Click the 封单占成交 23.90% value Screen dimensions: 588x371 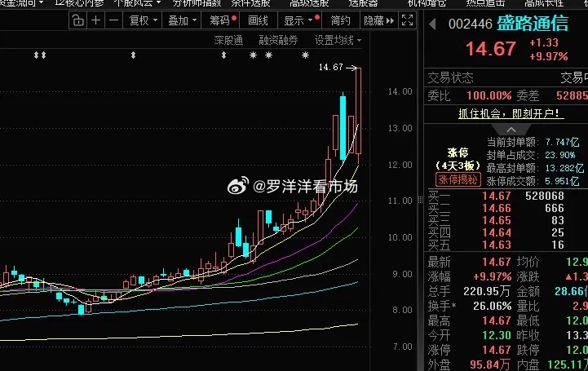tap(560, 155)
